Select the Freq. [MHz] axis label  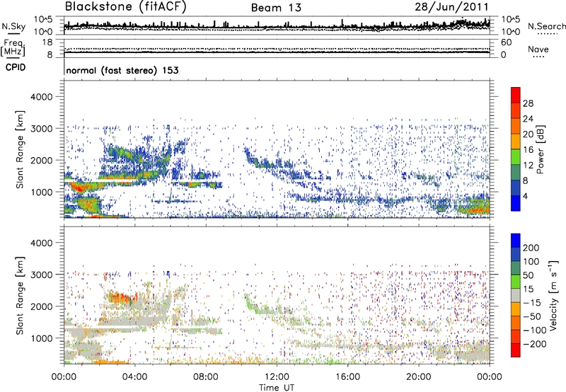pyautogui.click(x=13, y=47)
